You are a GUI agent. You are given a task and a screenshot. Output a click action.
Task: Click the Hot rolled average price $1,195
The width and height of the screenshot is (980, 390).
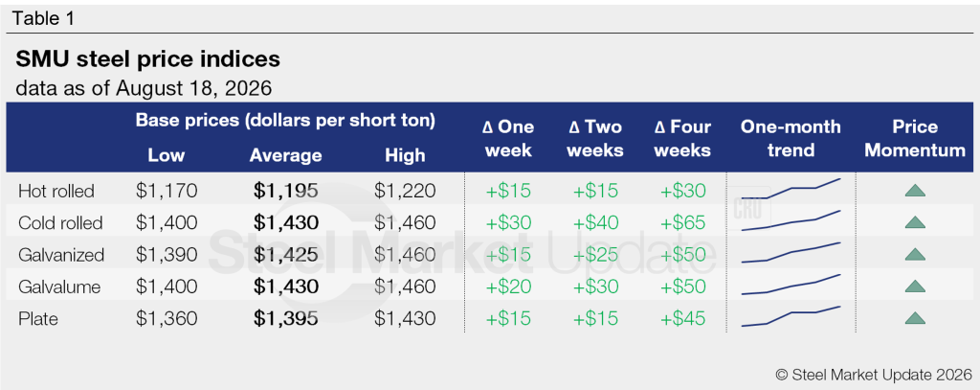point(285,191)
